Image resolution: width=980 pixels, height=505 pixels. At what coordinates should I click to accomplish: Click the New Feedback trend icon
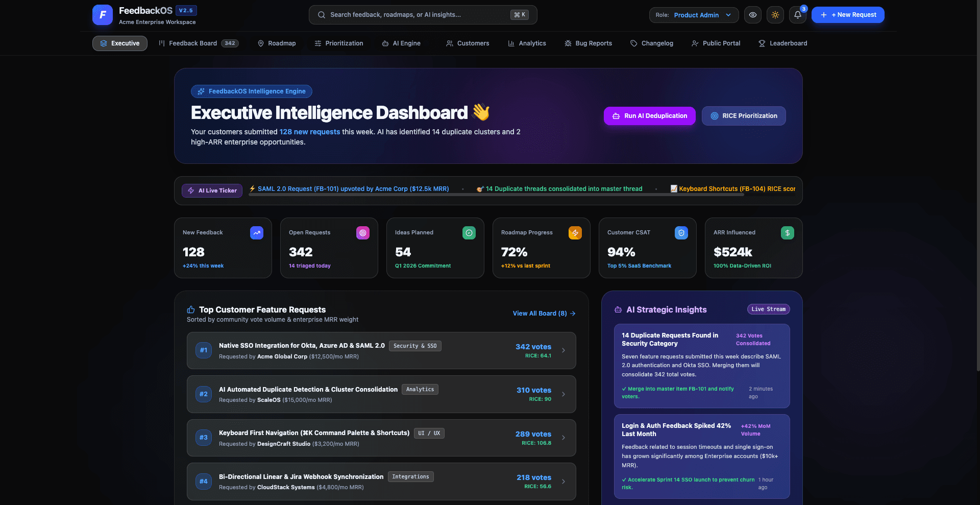[x=257, y=233]
